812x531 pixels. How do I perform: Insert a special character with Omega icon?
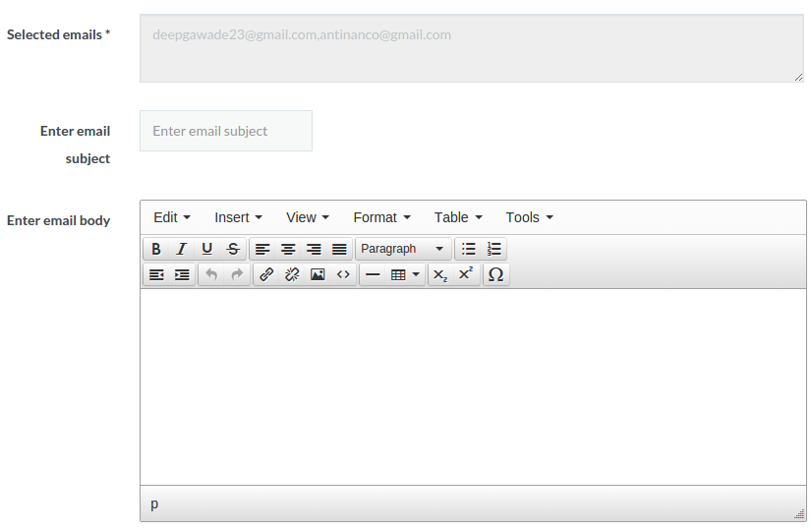pyautogui.click(x=495, y=275)
